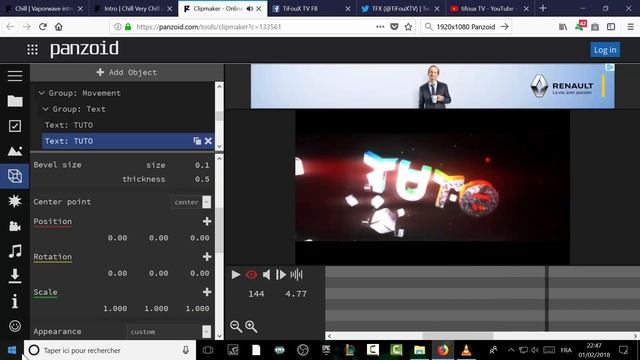Open the Panzoid apps grid icon

tap(32, 49)
